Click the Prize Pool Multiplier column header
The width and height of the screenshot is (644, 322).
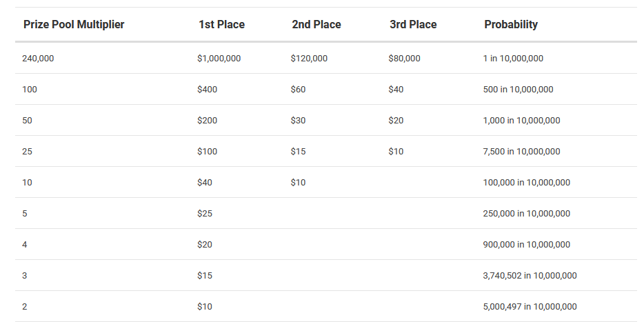tap(74, 25)
